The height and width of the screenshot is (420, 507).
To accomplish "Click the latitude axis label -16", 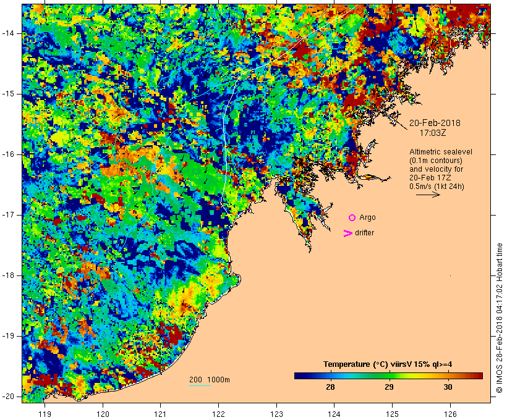I will 8,154.
